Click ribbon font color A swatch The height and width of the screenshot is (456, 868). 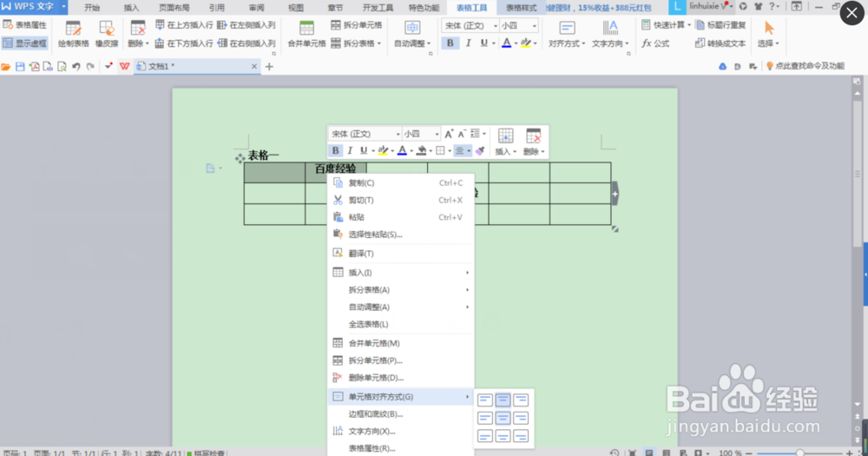(x=506, y=43)
